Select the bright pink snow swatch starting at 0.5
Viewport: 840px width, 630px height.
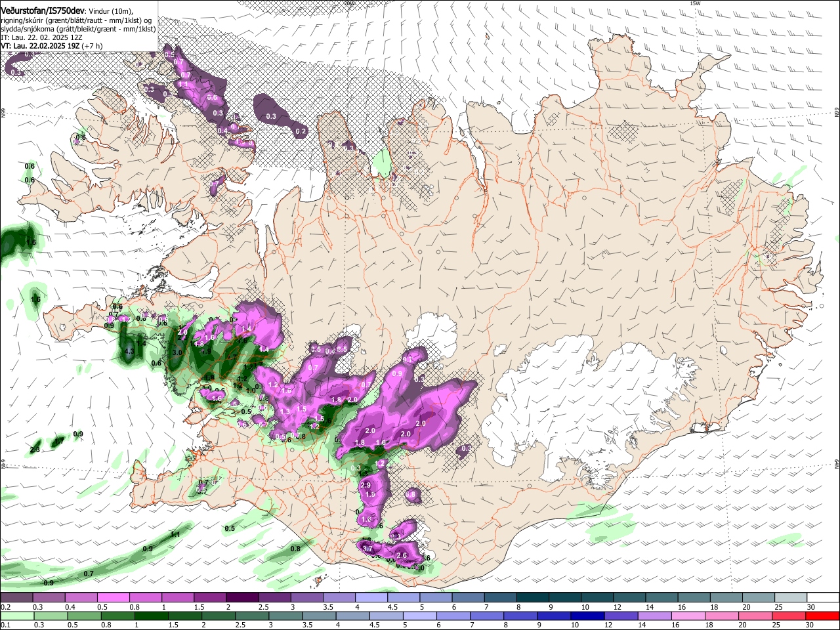coord(113,598)
